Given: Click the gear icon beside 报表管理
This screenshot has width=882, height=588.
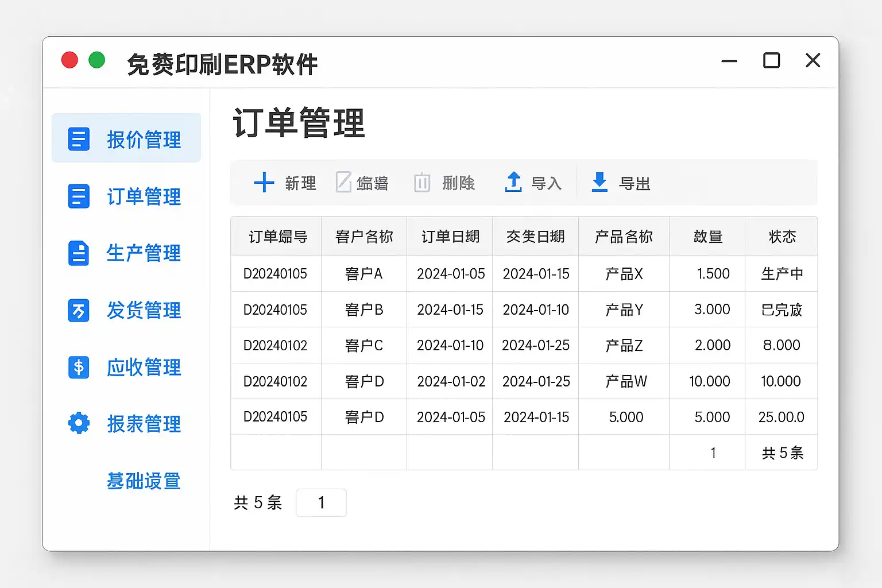Looking at the screenshot, I should coord(79,423).
